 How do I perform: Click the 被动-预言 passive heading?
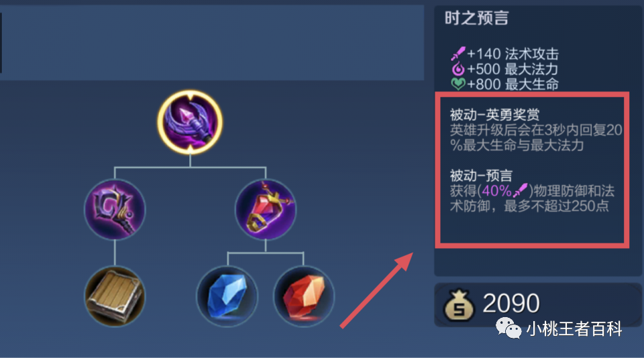coord(481,175)
